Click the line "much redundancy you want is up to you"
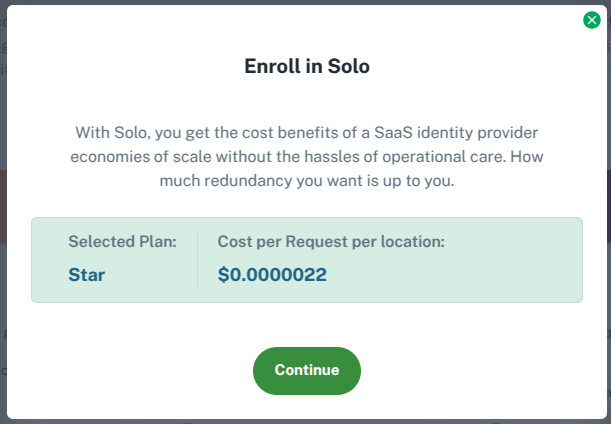Viewport: 611px width, 424px height. pyautogui.click(x=306, y=180)
